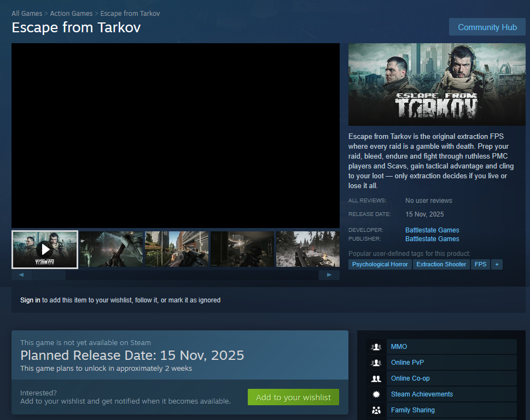530x420 pixels.
Task: Click the Family Sharing icon
Action: [376, 410]
